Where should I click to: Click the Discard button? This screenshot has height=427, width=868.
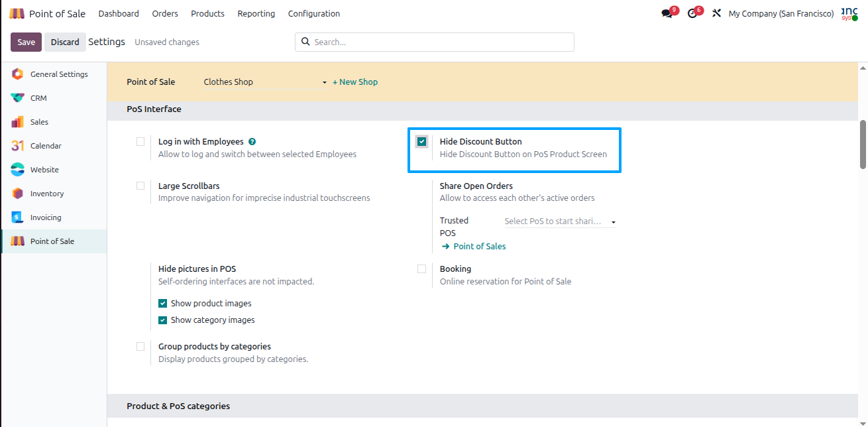65,42
